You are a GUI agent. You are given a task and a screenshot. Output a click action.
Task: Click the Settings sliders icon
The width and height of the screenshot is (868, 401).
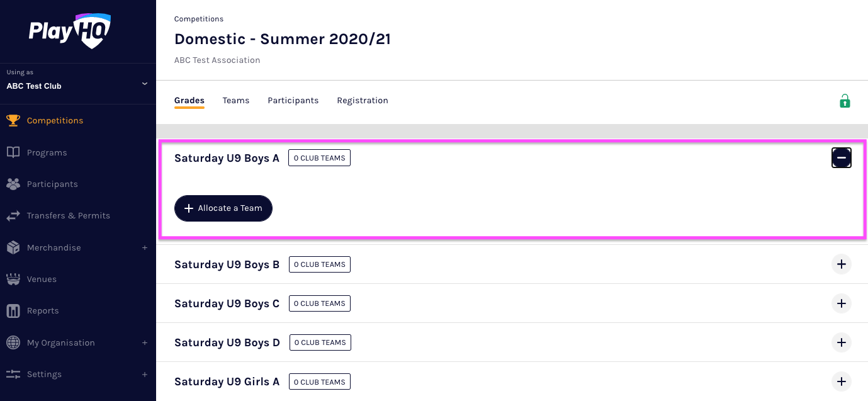click(x=13, y=374)
